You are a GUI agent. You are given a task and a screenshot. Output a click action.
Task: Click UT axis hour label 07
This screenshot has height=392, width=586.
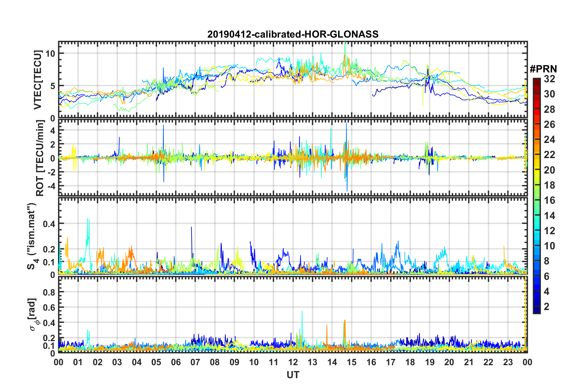pyautogui.click(x=195, y=362)
